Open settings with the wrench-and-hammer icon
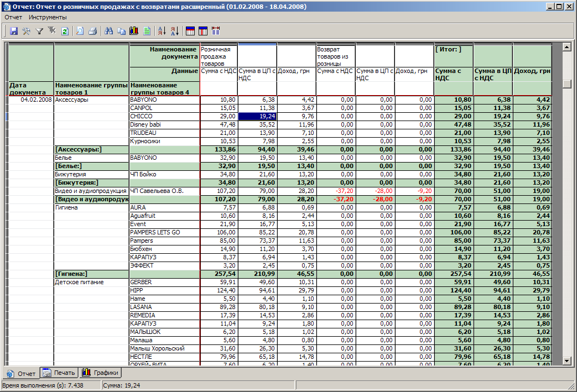The width and height of the screenshot is (577, 392). point(27,32)
